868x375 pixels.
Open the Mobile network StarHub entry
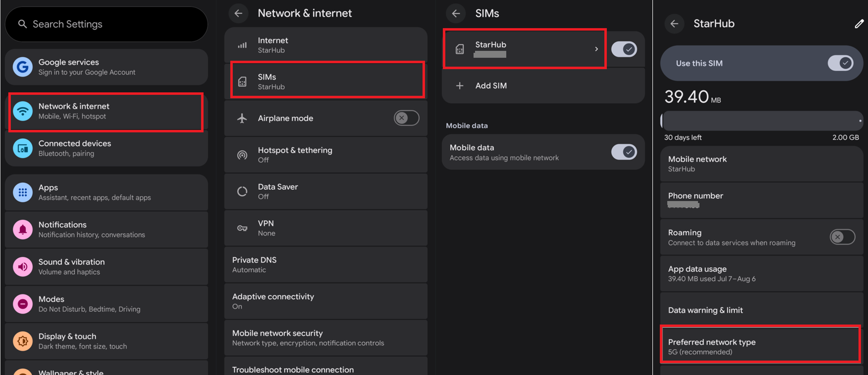pos(762,164)
